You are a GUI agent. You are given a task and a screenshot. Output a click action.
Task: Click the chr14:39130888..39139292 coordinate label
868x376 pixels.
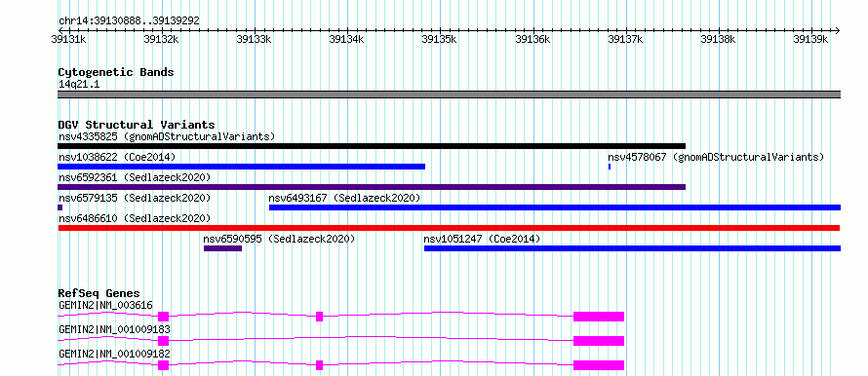(129, 21)
